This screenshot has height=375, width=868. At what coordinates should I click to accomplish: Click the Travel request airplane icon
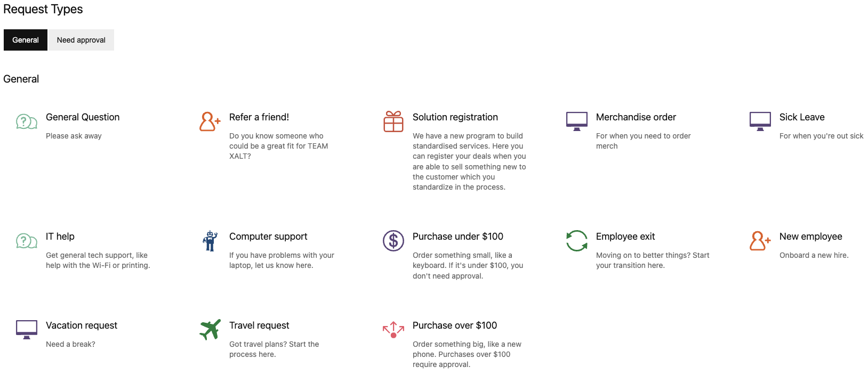click(210, 330)
